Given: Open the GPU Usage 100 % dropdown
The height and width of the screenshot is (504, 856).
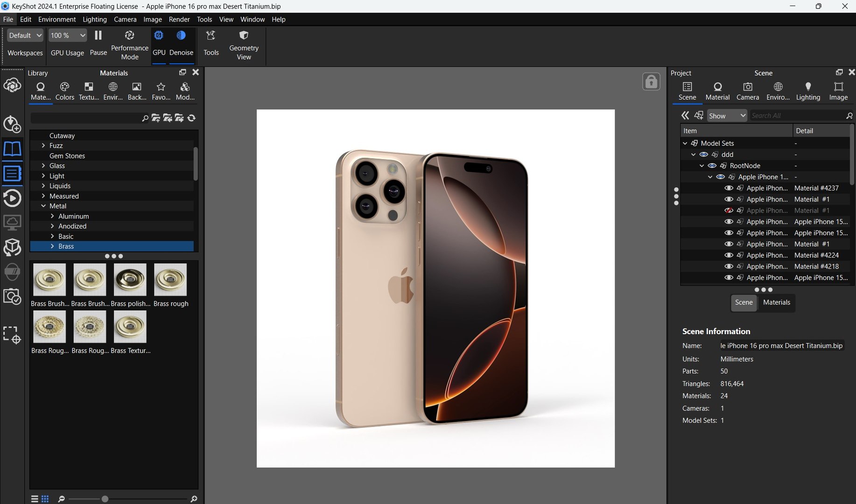Looking at the screenshot, I should [x=68, y=35].
